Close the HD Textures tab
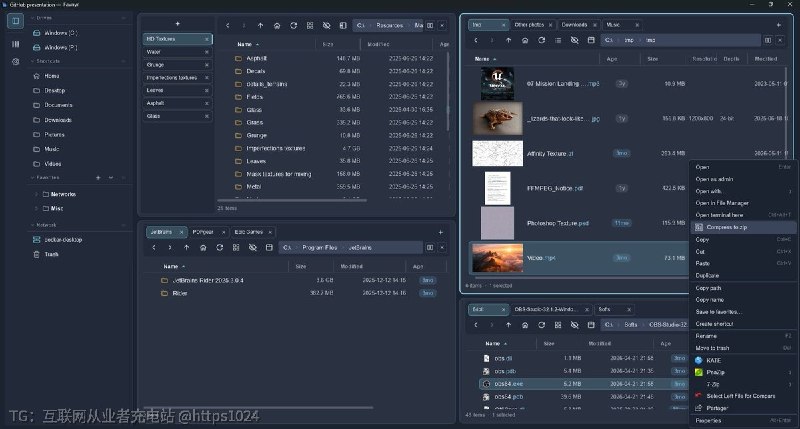Screen dimensions: 800x429 pos(207,39)
